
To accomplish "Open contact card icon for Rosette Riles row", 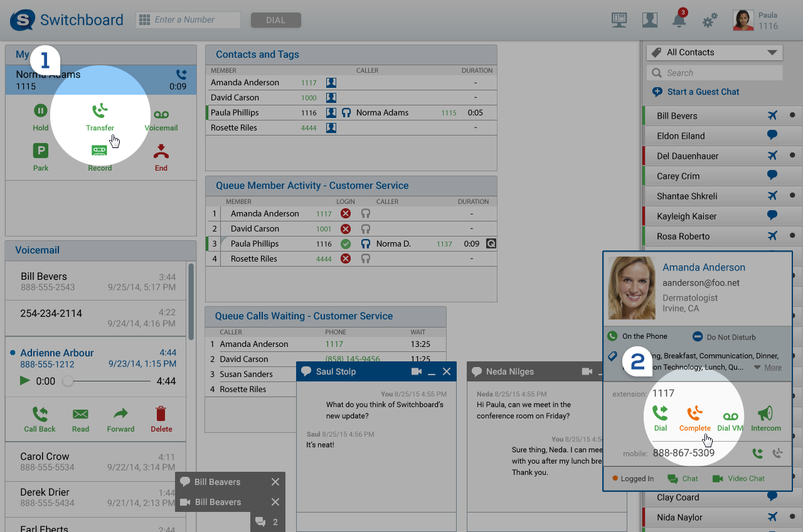I will [331, 127].
